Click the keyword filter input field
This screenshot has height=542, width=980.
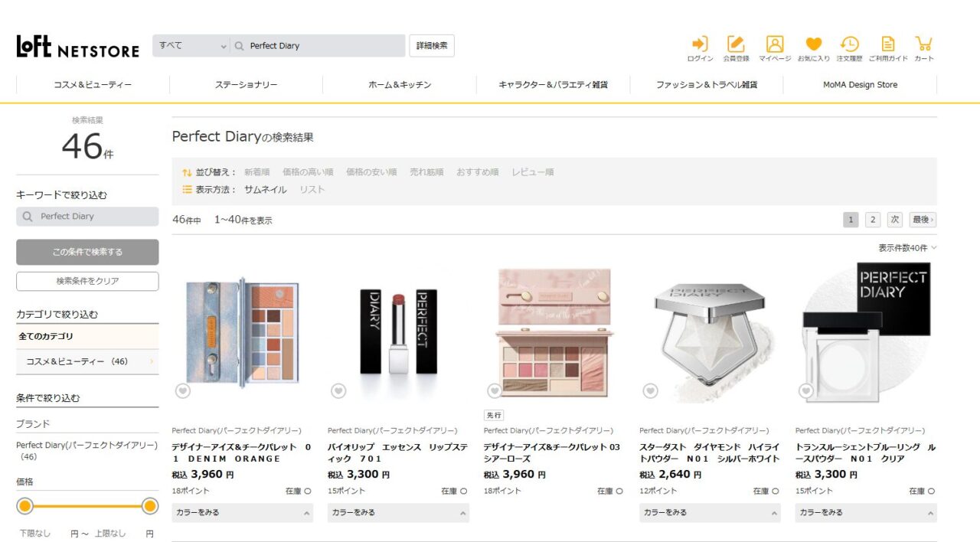(87, 217)
